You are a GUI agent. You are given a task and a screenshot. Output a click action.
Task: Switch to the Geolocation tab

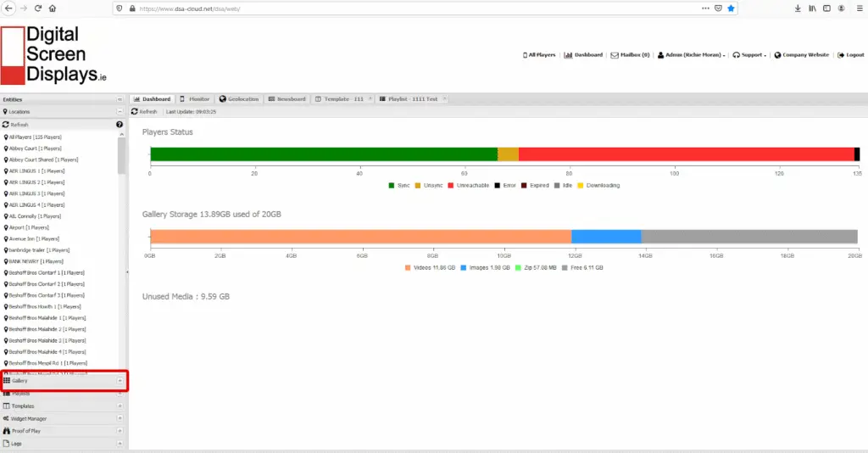238,99
